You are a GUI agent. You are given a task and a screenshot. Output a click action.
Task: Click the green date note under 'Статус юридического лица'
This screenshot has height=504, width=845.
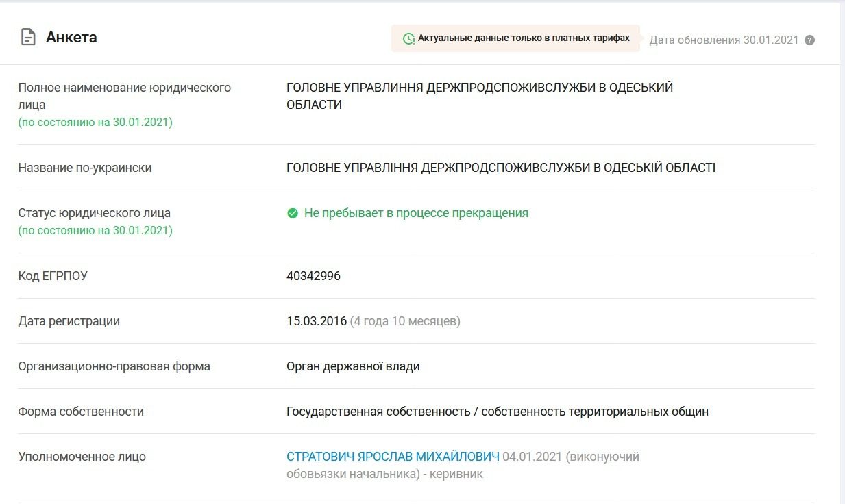click(95, 230)
